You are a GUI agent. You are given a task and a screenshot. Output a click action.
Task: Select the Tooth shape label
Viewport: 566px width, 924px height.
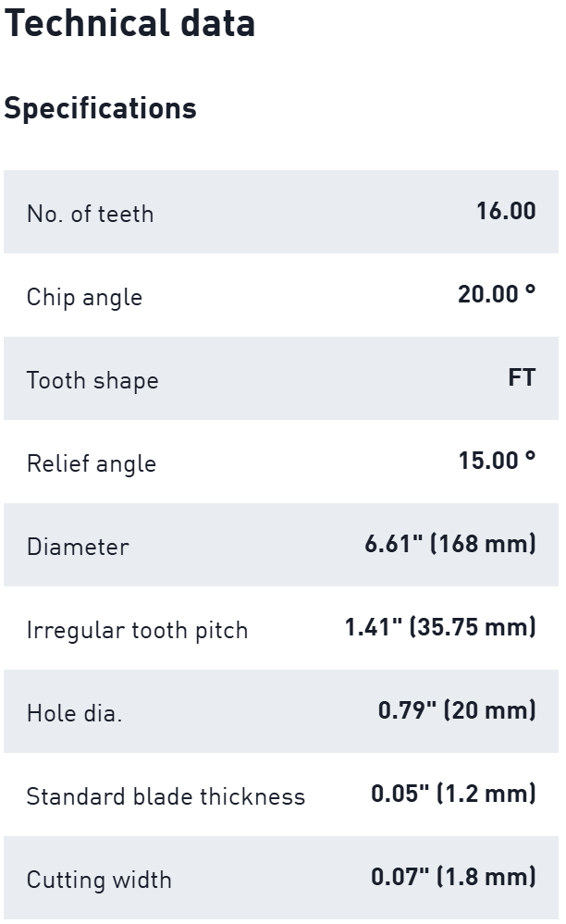click(92, 380)
